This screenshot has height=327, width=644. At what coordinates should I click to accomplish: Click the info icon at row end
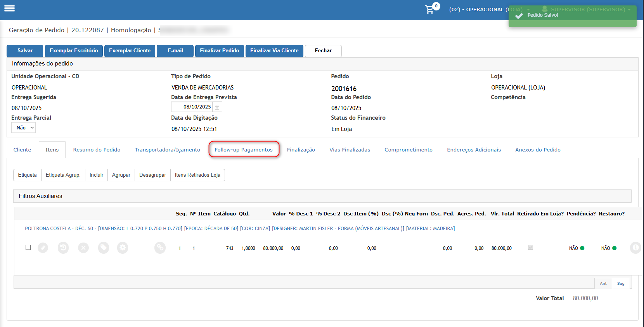[635, 248]
